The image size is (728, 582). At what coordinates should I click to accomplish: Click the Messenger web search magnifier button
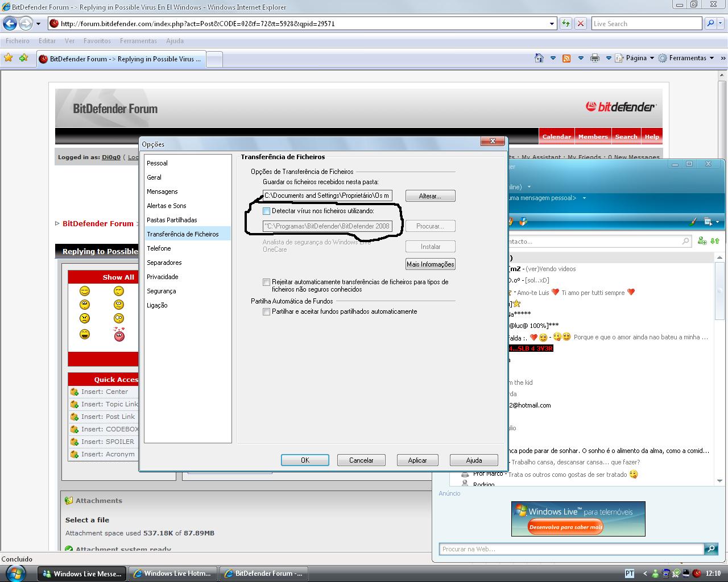[x=711, y=549]
